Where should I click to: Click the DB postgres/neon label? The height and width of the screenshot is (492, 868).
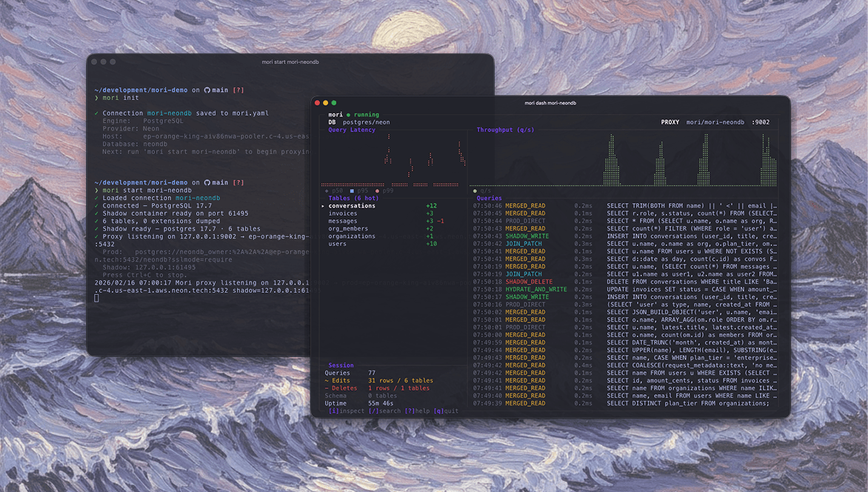tap(358, 122)
